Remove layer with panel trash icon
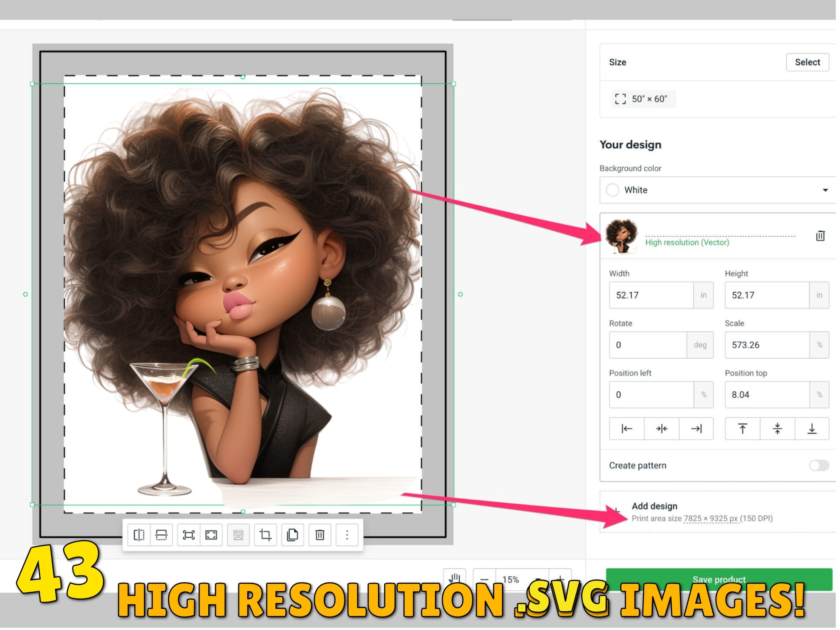The image size is (840, 630). pos(820,236)
